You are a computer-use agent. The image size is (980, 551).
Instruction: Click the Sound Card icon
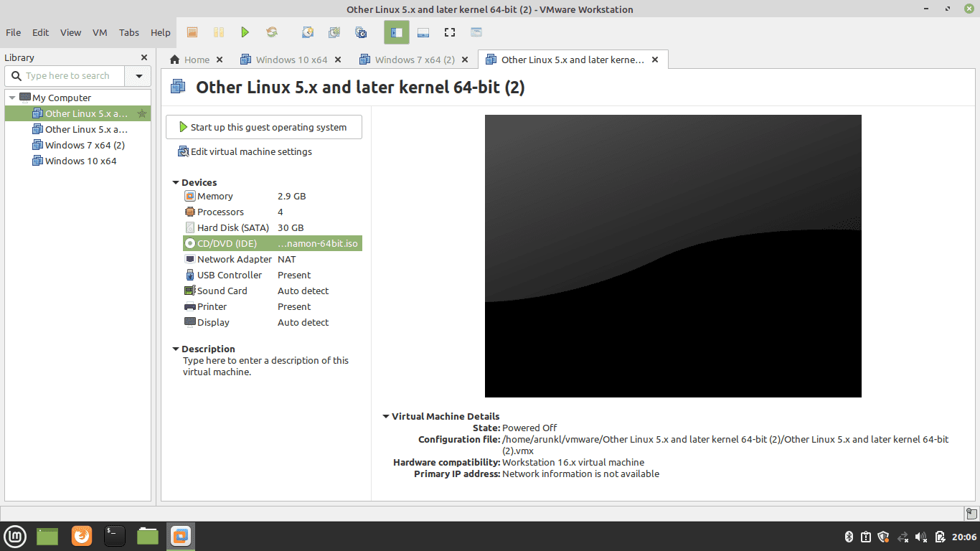coord(190,291)
